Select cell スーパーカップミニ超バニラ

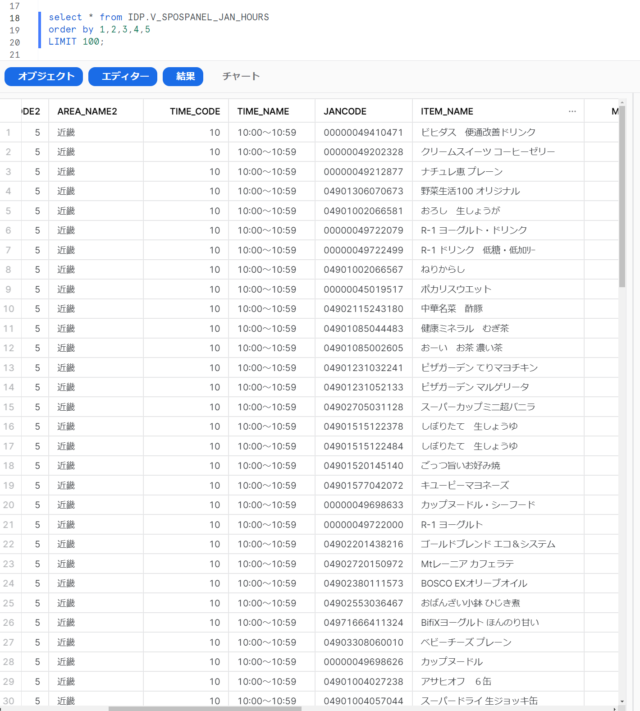coord(498,407)
